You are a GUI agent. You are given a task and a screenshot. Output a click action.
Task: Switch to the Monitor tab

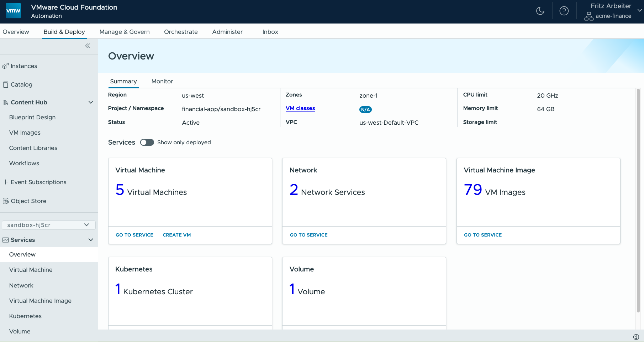162,81
